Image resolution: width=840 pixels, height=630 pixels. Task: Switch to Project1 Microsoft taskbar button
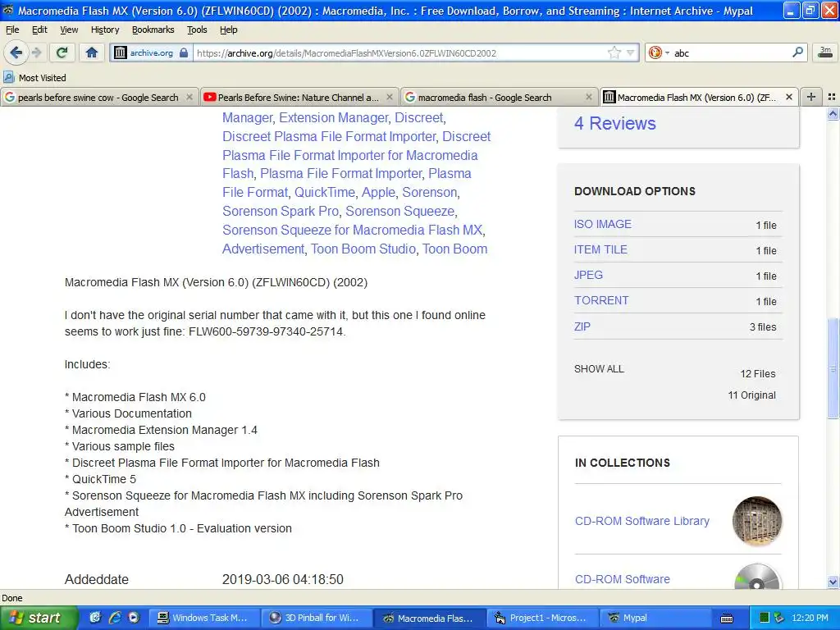(541, 618)
